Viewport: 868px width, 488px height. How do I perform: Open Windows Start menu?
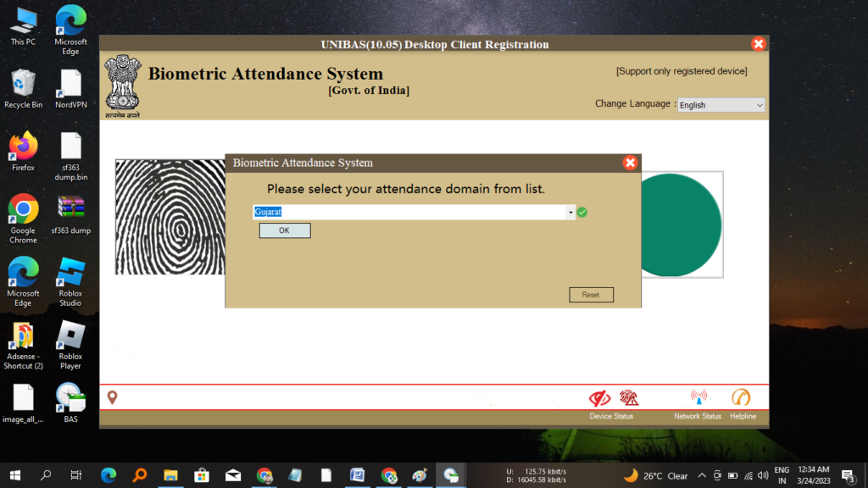14,475
